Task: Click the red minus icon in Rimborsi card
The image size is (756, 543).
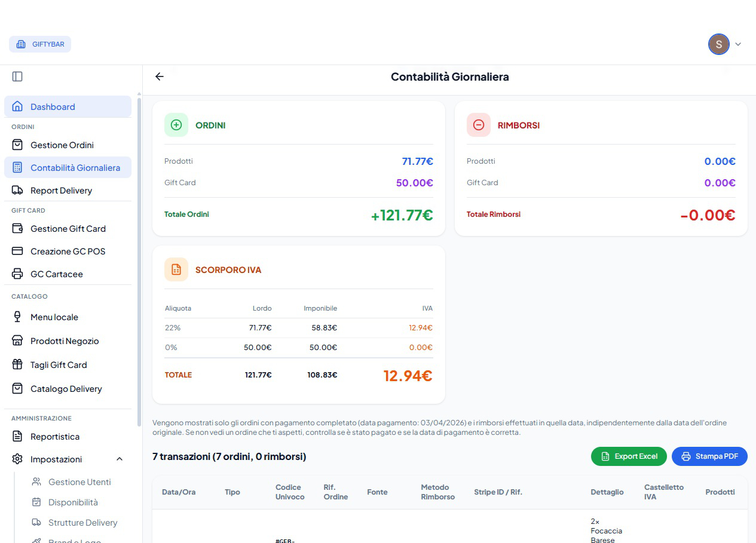Action: click(479, 125)
